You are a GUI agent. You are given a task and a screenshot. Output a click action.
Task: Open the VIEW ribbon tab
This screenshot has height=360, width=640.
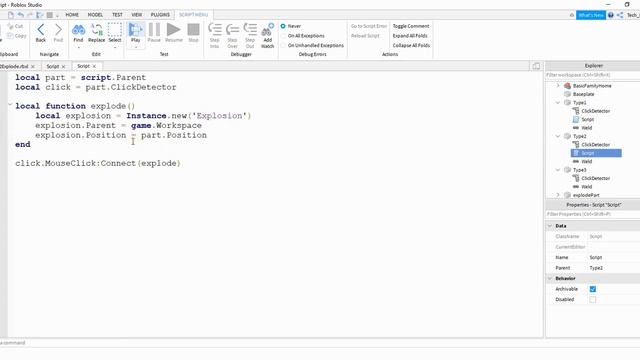click(137, 15)
